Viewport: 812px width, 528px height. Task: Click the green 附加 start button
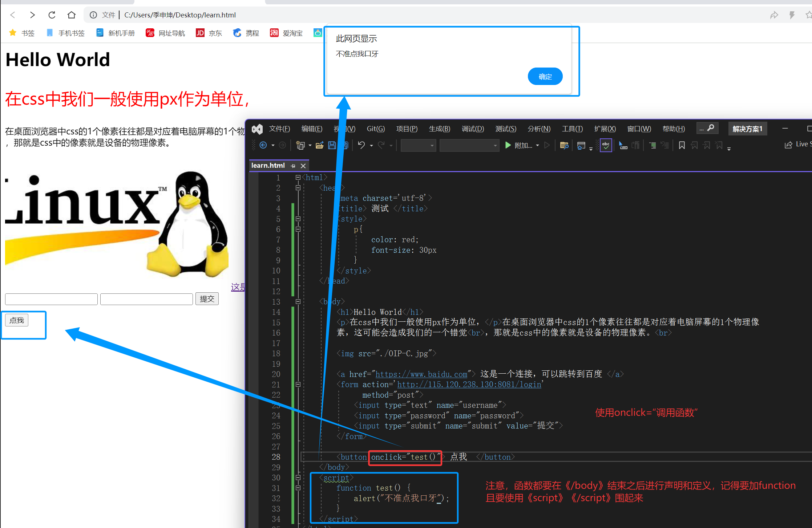519,145
